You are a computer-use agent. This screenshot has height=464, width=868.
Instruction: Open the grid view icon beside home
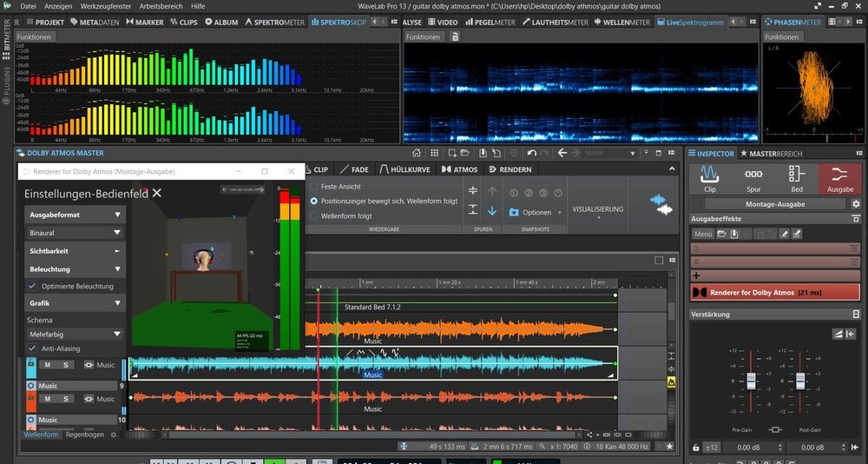tap(435, 153)
